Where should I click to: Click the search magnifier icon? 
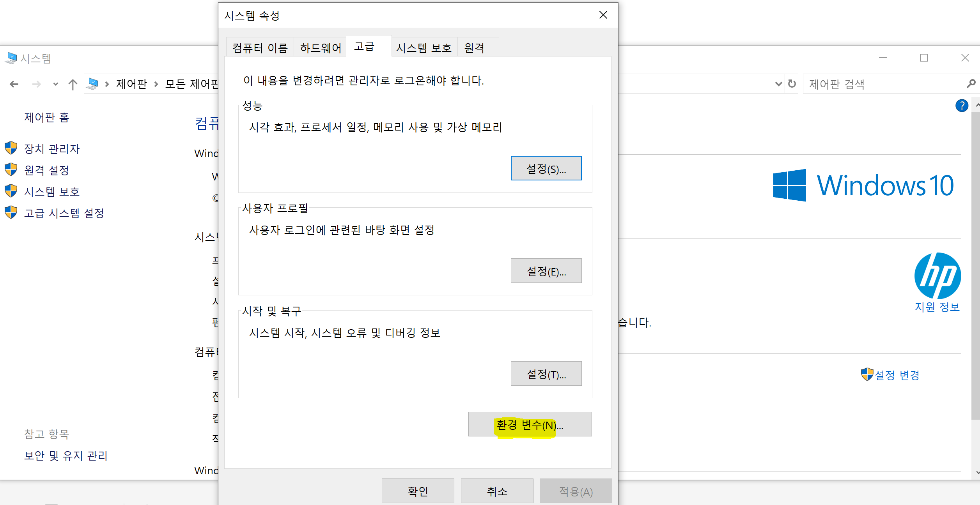click(x=971, y=84)
